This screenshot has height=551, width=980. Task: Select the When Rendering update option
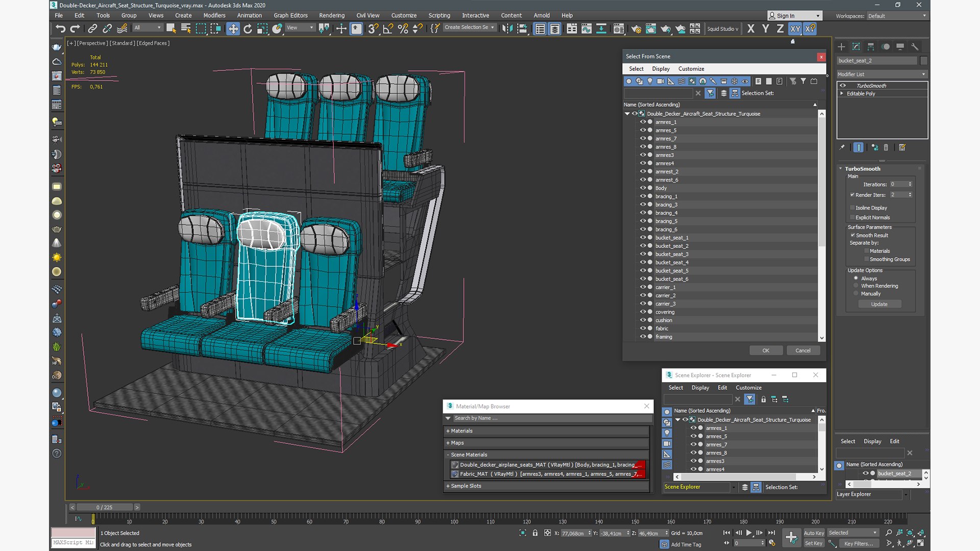pos(856,286)
